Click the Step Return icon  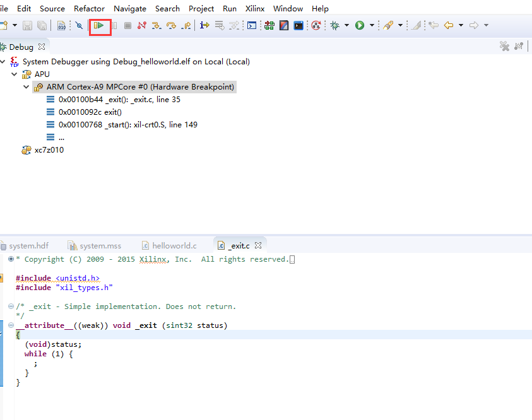pos(186,25)
